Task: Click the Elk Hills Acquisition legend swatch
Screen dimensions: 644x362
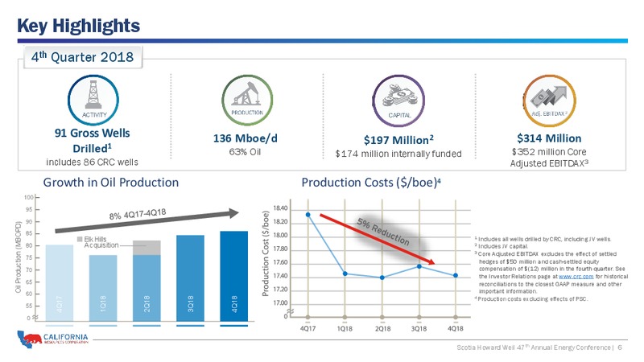Action: click(80, 239)
